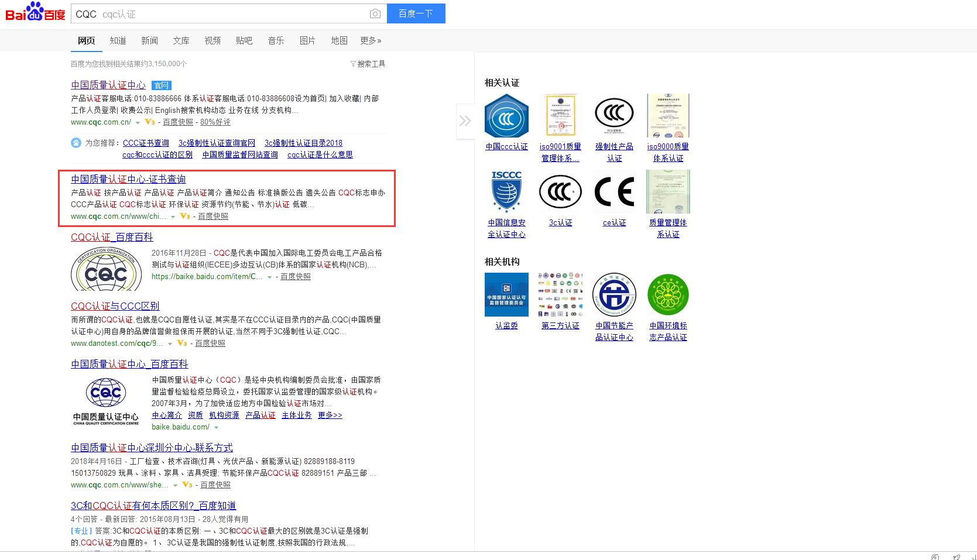Switch to the 新闻 tab
Image resolution: width=977 pixels, height=560 pixels.
(x=149, y=40)
